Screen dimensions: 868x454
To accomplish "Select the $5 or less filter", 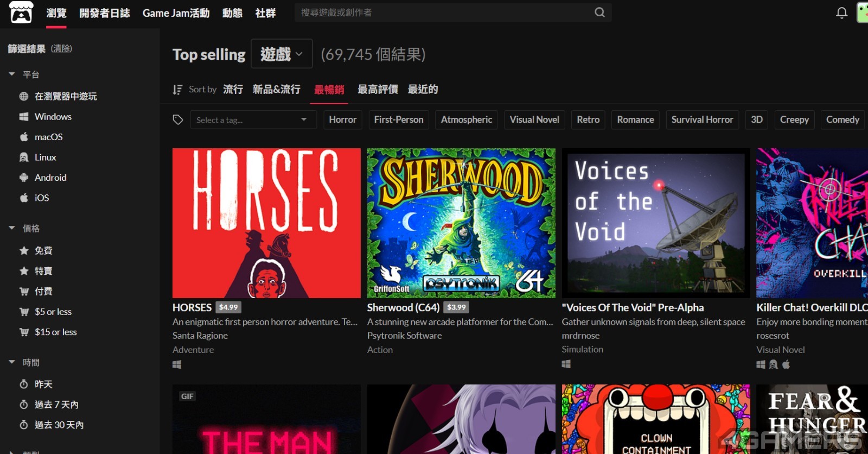I will click(53, 312).
